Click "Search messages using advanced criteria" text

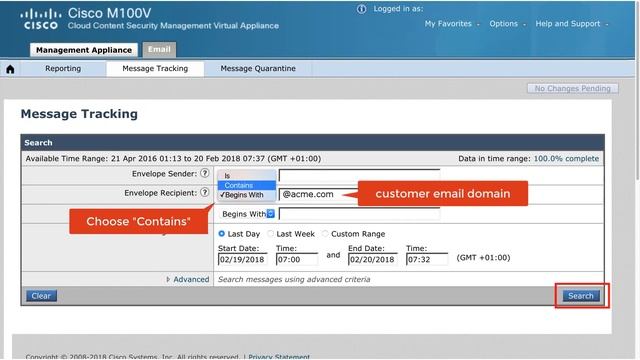[294, 280]
